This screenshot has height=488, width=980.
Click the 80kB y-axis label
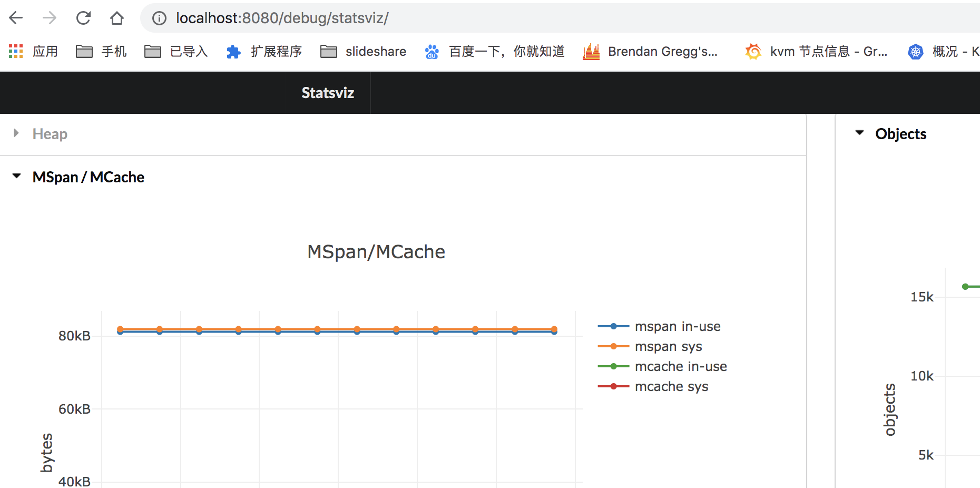click(x=74, y=336)
